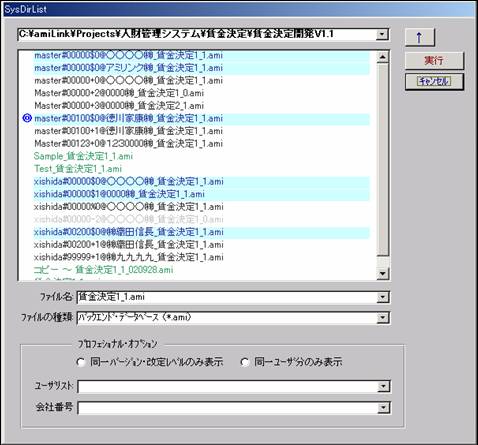Click the up-arrow parent folder button

(420, 37)
